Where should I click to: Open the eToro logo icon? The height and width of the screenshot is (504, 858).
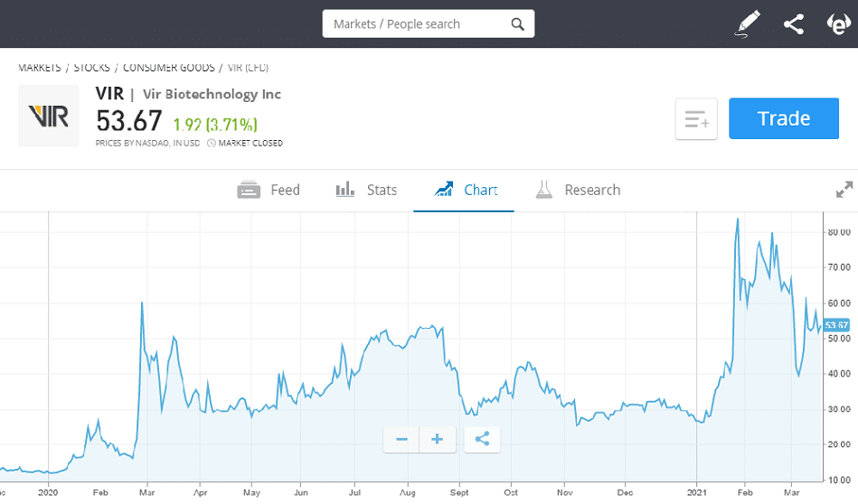838,24
